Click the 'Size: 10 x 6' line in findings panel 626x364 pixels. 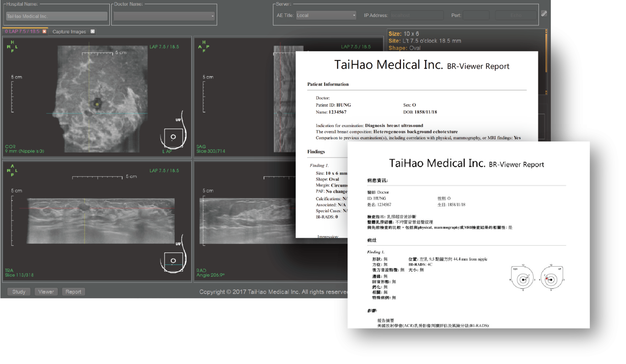404,34
